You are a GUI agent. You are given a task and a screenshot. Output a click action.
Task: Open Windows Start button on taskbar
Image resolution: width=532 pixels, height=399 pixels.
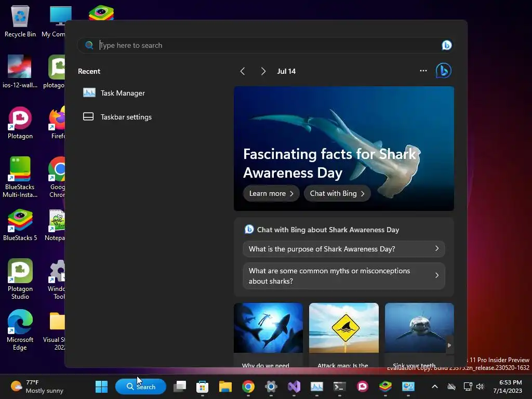pyautogui.click(x=101, y=387)
